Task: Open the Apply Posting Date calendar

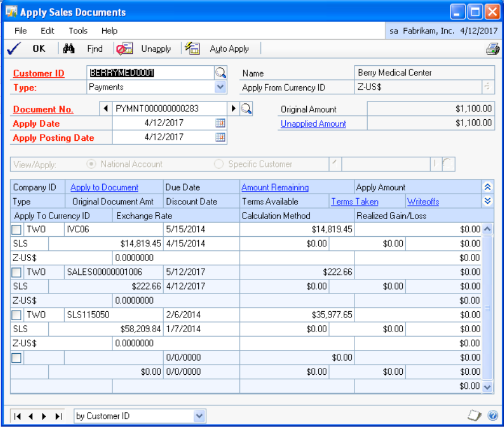Action: click(x=220, y=137)
